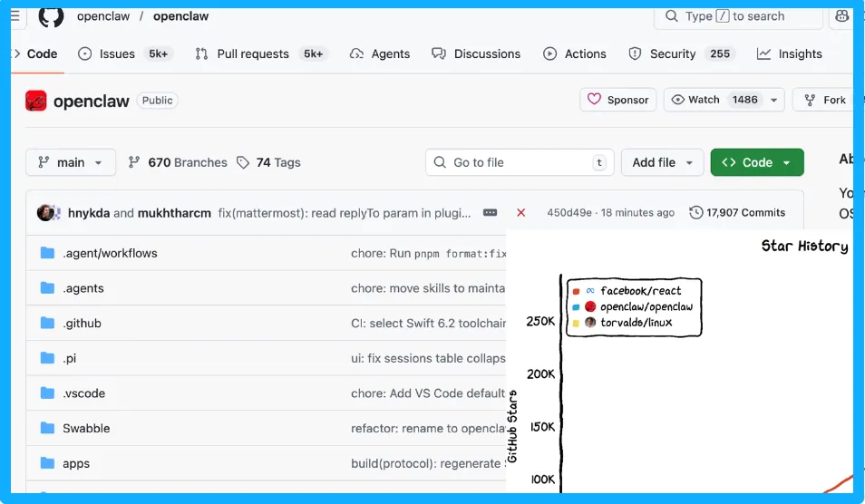This screenshot has height=504, width=865.
Task: Click the failed checks red X icon
Action: (520, 213)
